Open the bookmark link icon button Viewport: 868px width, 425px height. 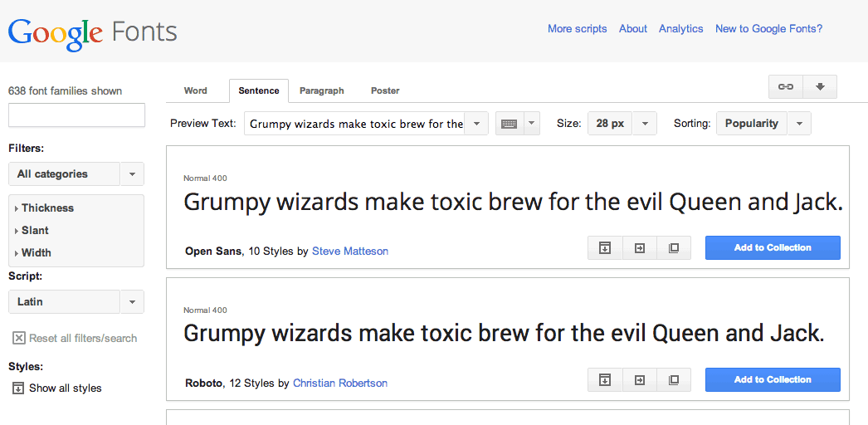(x=786, y=87)
